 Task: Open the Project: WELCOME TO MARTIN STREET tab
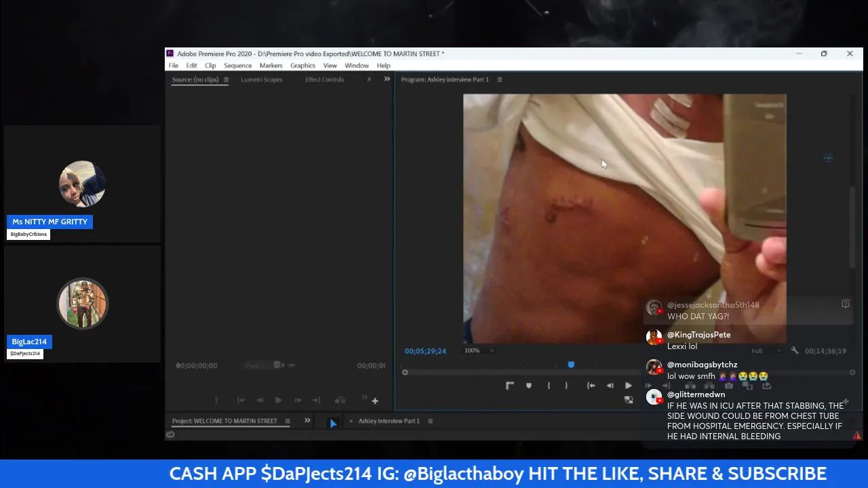[x=224, y=421]
